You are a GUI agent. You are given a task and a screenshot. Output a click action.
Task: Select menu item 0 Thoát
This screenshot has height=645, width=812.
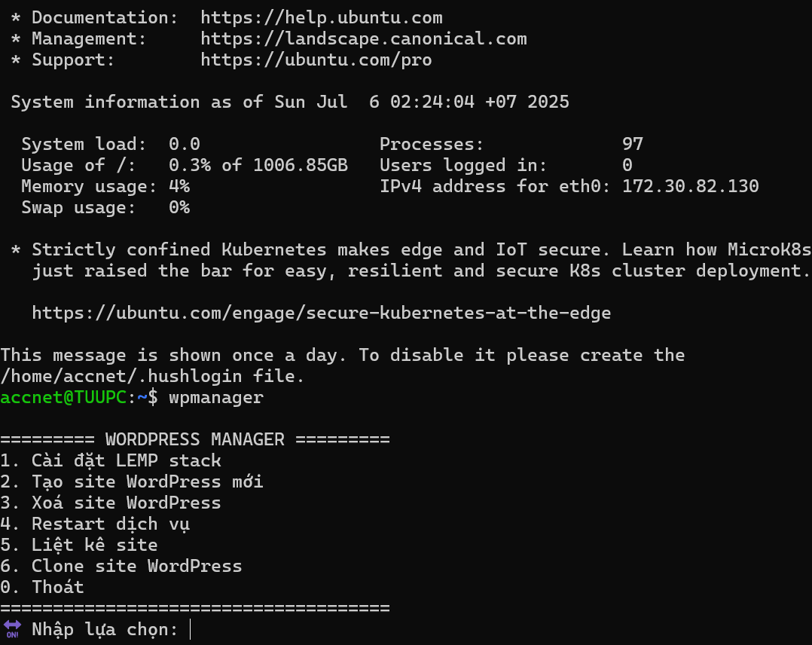point(42,587)
